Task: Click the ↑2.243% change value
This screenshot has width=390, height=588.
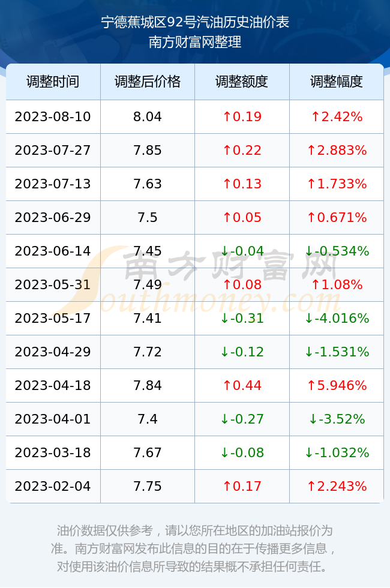Action: click(x=337, y=487)
